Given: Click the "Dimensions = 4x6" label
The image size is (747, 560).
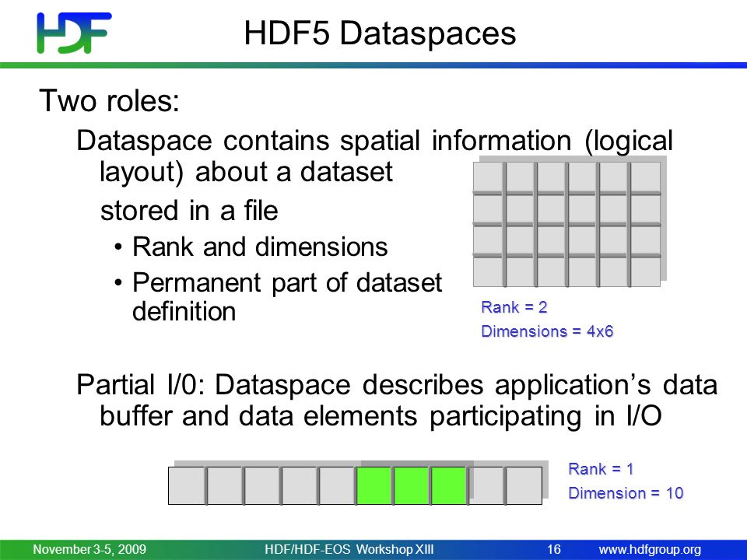Looking at the screenshot, I should click(547, 331).
